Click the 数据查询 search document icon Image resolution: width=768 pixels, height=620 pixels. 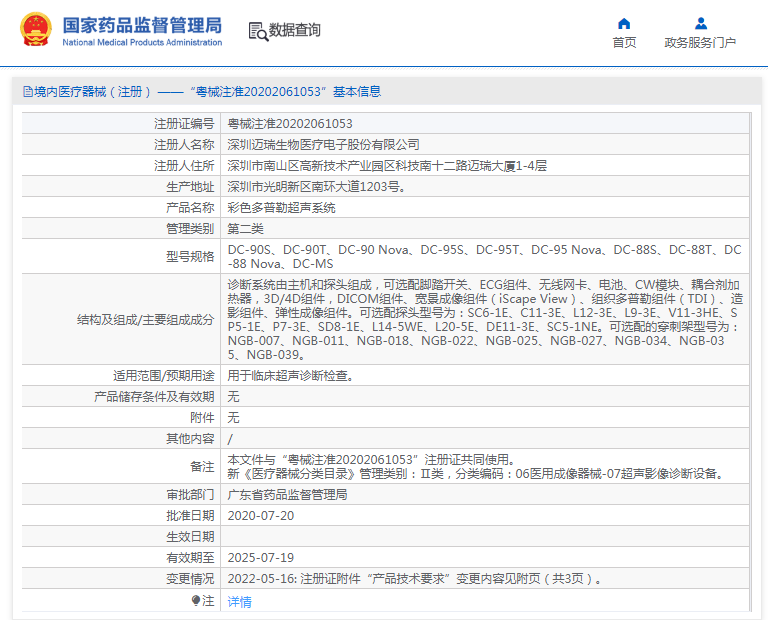[x=258, y=31]
